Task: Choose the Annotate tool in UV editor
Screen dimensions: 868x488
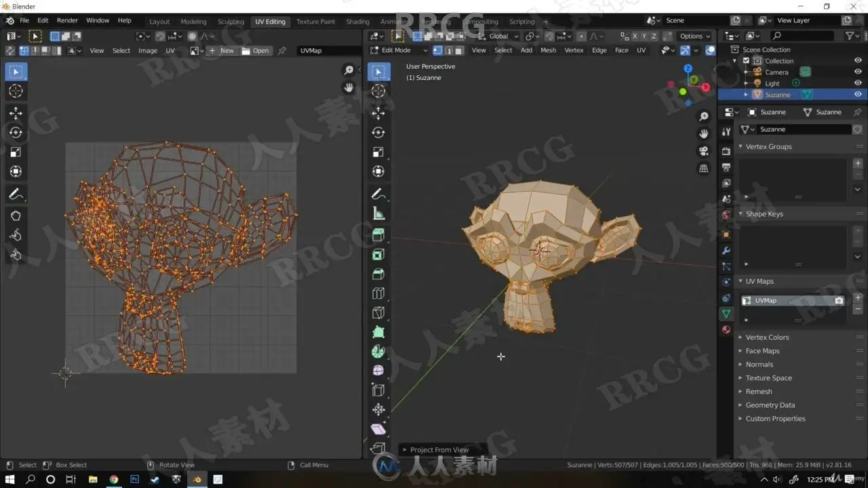Action: pyautogui.click(x=16, y=195)
